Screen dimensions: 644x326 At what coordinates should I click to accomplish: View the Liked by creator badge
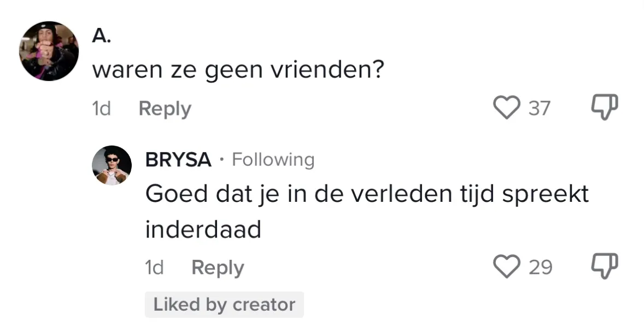(x=224, y=304)
